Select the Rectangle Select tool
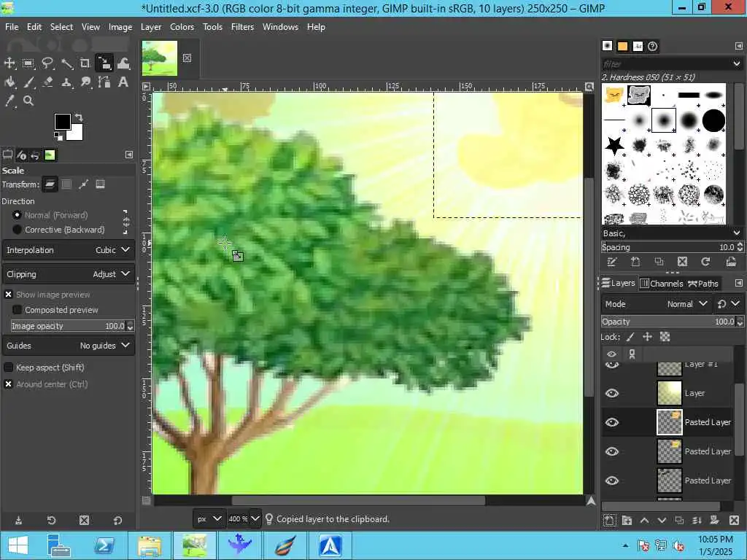Screen dimensions: 747x560 [28, 63]
